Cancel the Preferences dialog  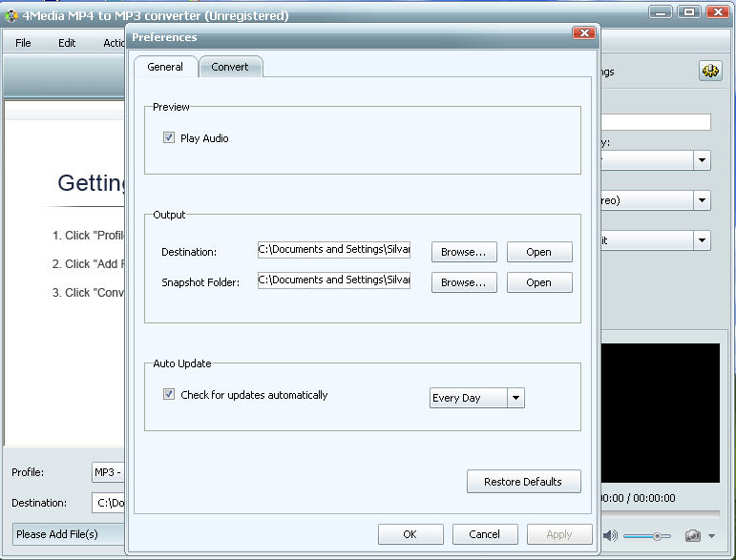coord(485,534)
